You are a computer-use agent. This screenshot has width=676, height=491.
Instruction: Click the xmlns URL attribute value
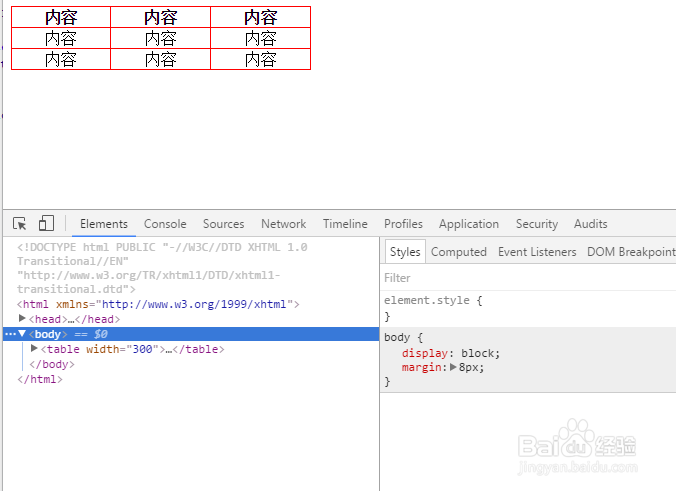[x=194, y=304]
